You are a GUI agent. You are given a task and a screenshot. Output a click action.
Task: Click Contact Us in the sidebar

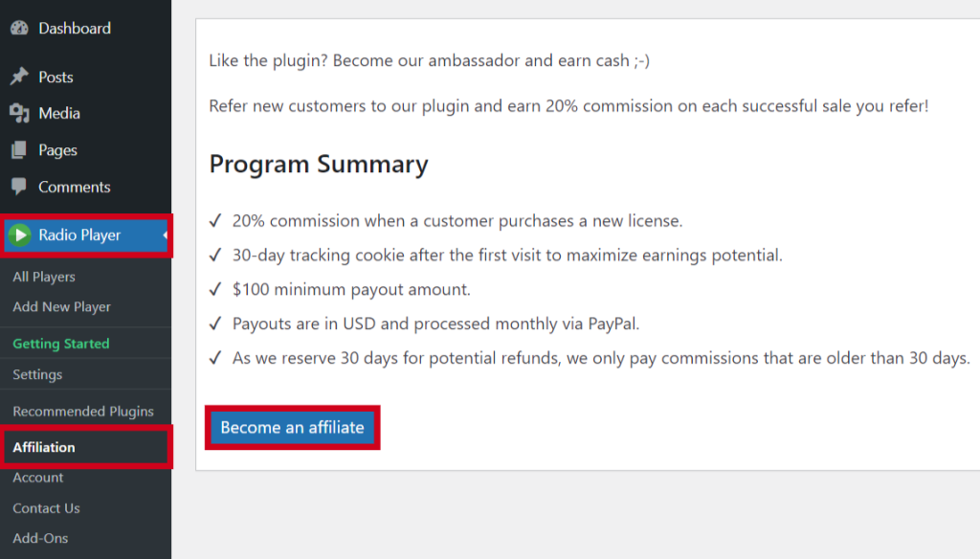tap(46, 507)
